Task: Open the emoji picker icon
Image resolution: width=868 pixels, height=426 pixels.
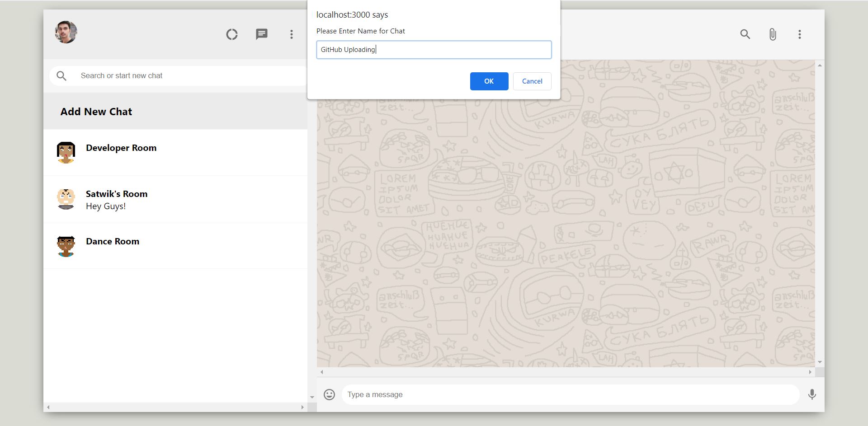Action: pos(330,394)
